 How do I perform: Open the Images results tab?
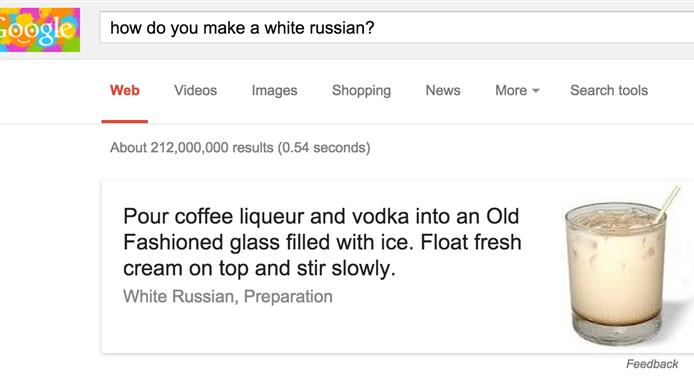coord(274,90)
